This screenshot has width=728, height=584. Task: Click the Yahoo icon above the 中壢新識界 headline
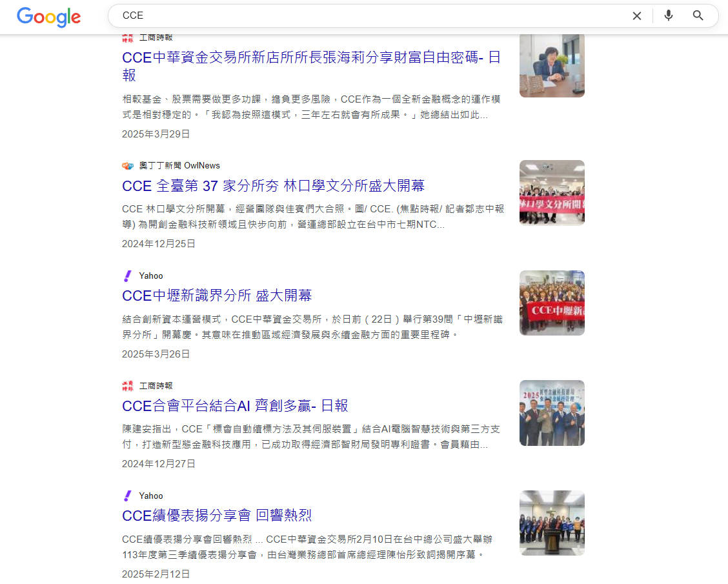coord(127,276)
